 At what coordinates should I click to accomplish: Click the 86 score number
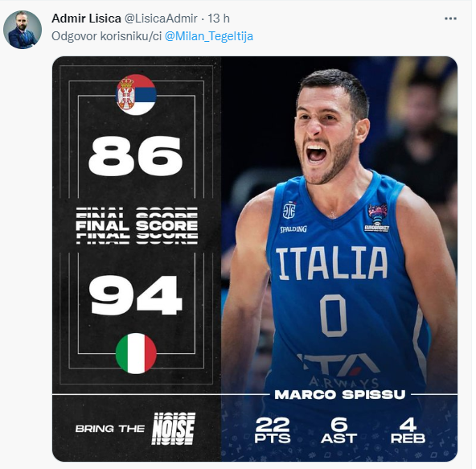point(135,156)
